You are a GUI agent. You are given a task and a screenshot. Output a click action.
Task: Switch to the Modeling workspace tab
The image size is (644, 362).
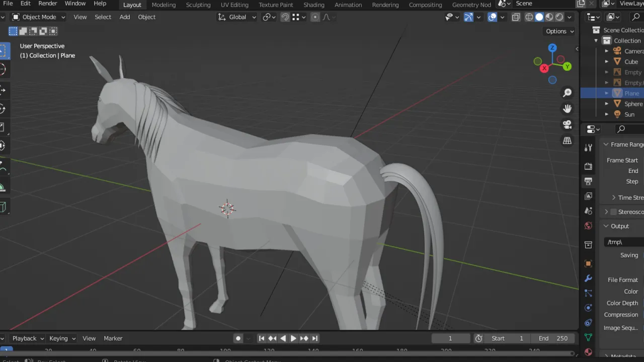tap(164, 5)
